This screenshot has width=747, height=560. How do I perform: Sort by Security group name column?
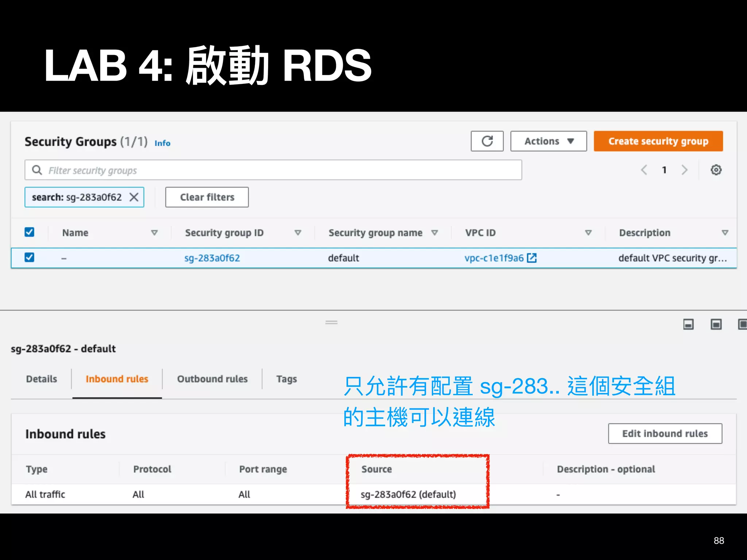point(434,233)
